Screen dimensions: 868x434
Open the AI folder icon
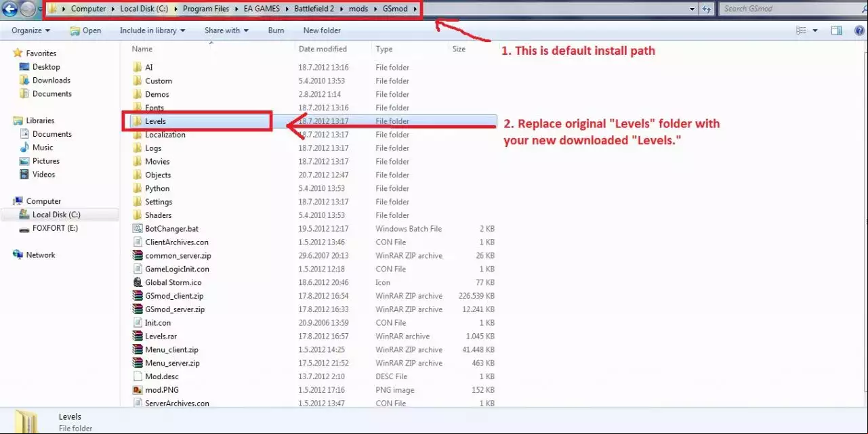138,67
